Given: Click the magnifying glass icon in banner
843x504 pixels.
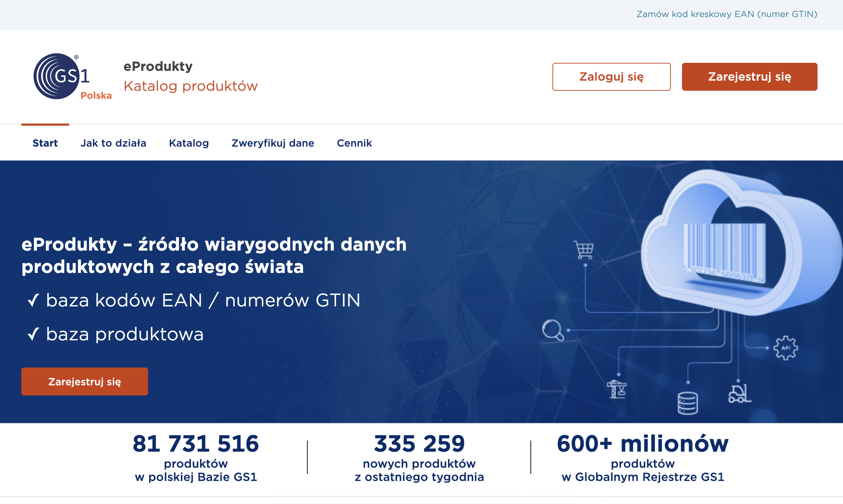Looking at the screenshot, I should [553, 330].
